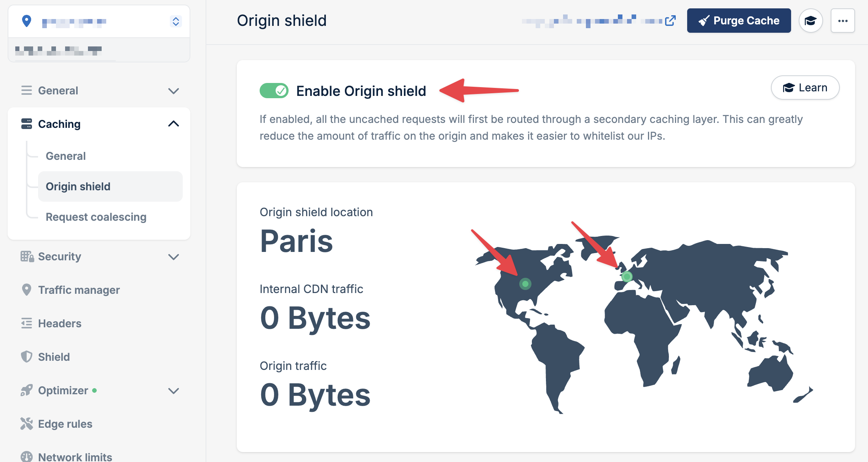Image resolution: width=868 pixels, height=462 pixels.
Task: Select the Caching section icon in sidebar
Action: pyautogui.click(x=26, y=124)
